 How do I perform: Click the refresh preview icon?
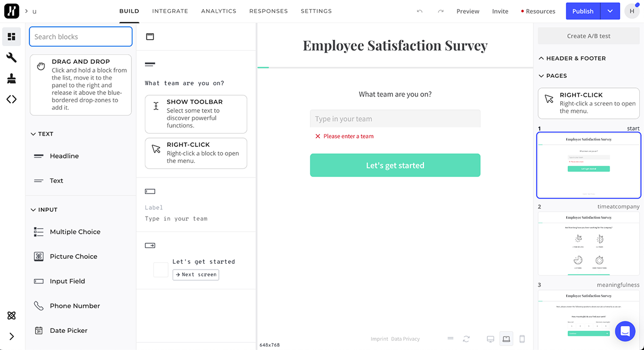pos(466,339)
